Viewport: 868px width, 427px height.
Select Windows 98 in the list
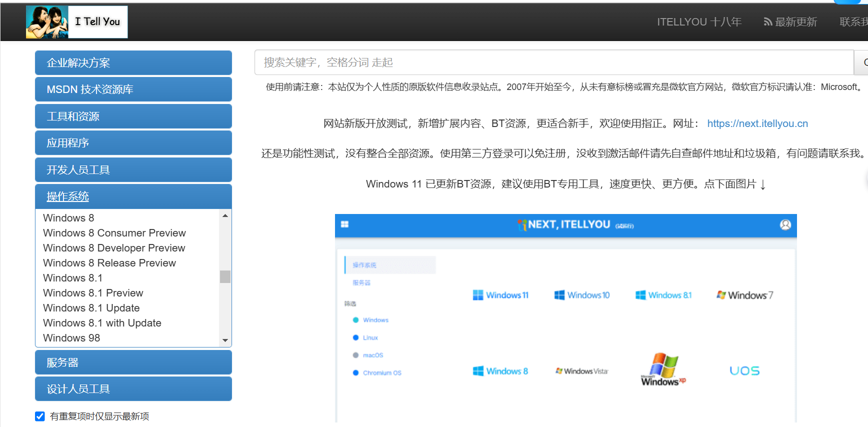click(71, 338)
